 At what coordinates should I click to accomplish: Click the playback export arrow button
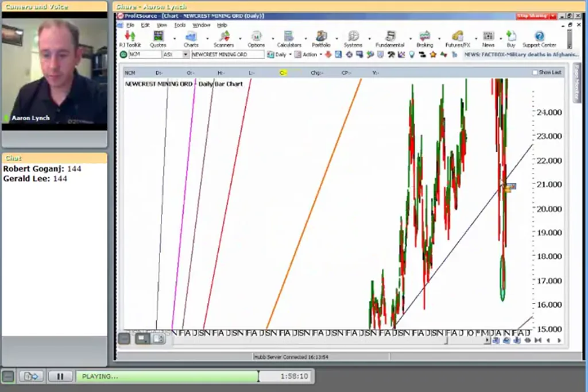pyautogui.click(x=32, y=376)
